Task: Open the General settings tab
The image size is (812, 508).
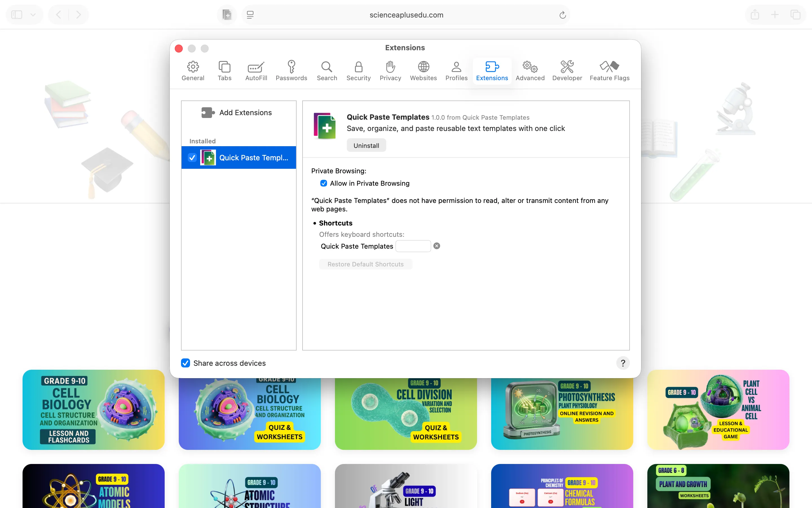Action: tap(193, 71)
